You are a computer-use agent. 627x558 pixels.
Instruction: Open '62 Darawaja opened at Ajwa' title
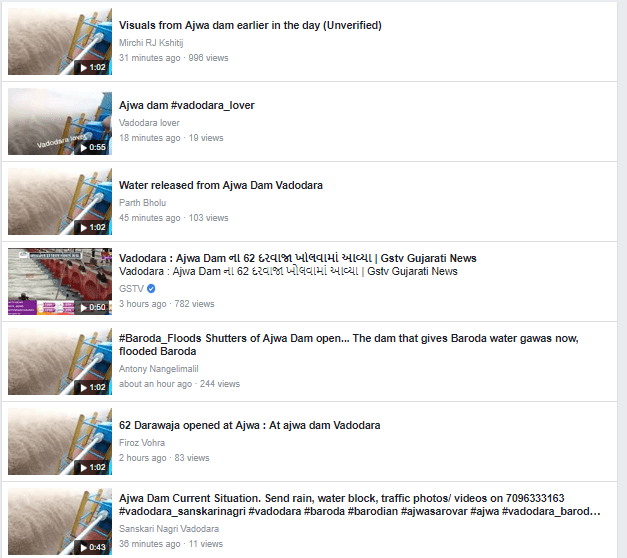(x=250, y=425)
